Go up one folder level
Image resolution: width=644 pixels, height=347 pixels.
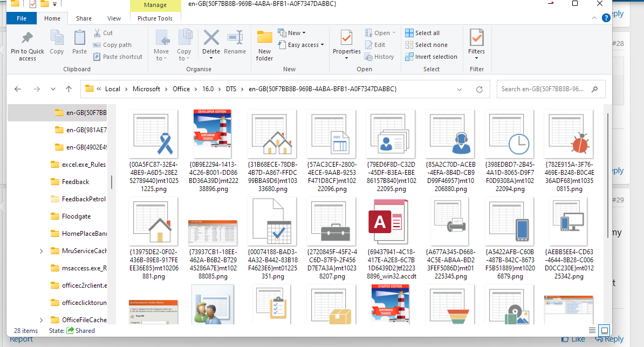click(68, 89)
